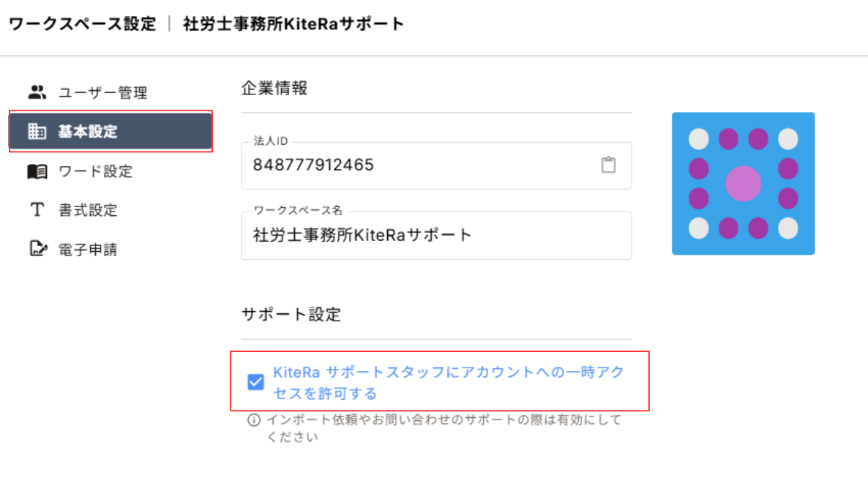Click the サポート設定 section heading
868x478 pixels.
tap(291, 315)
